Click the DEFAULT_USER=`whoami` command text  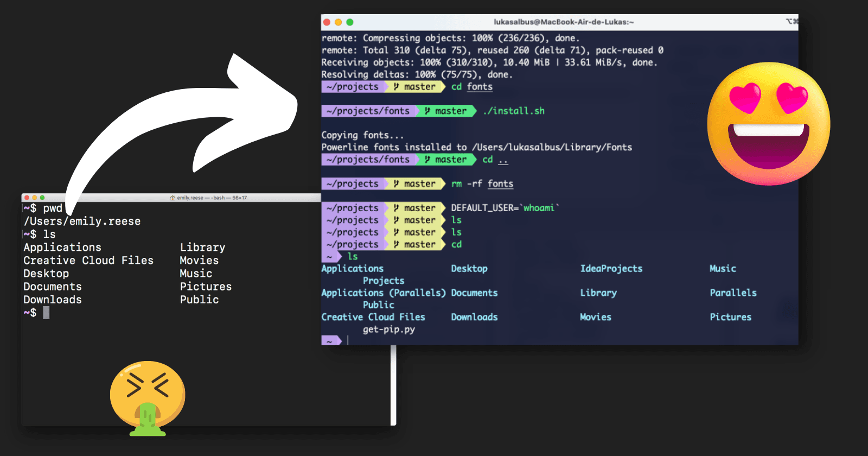505,208
